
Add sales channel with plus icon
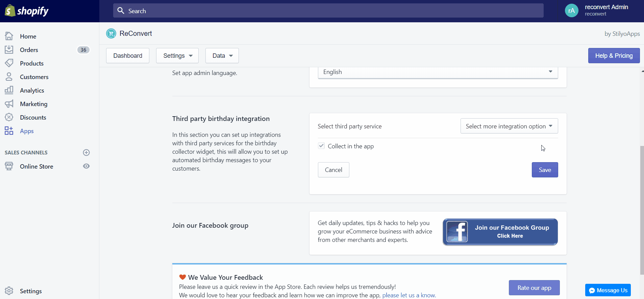pos(86,152)
